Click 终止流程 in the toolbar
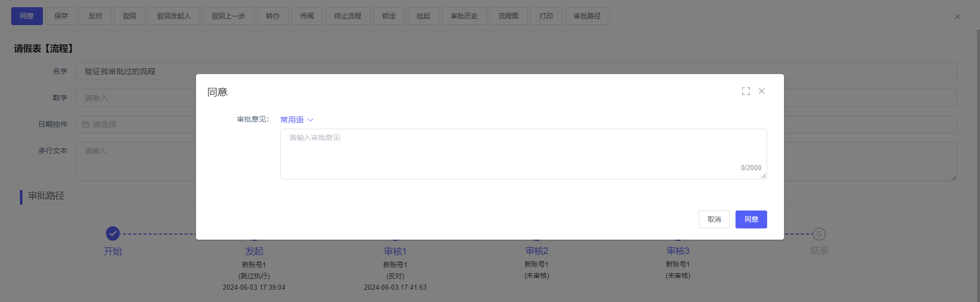The width and height of the screenshot is (980, 302). [348, 16]
